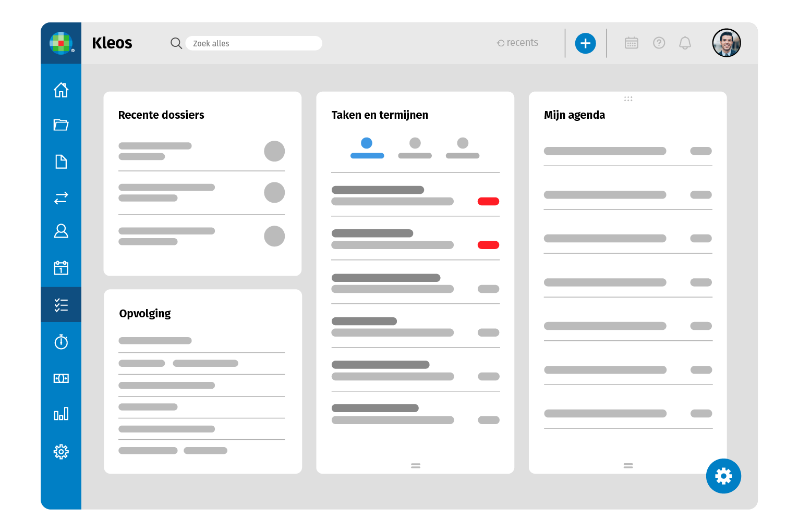Open the help question mark icon
The image size is (799, 532).
(x=659, y=43)
